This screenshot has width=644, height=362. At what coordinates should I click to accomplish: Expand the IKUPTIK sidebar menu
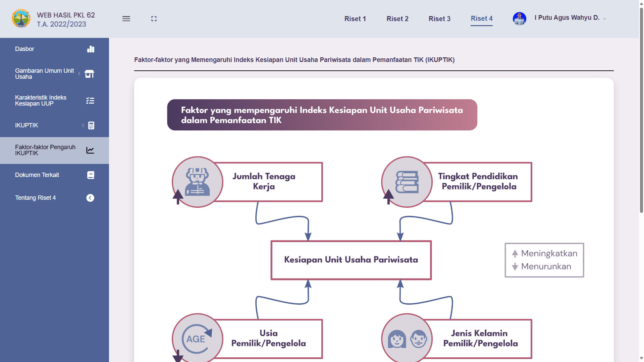point(54,125)
